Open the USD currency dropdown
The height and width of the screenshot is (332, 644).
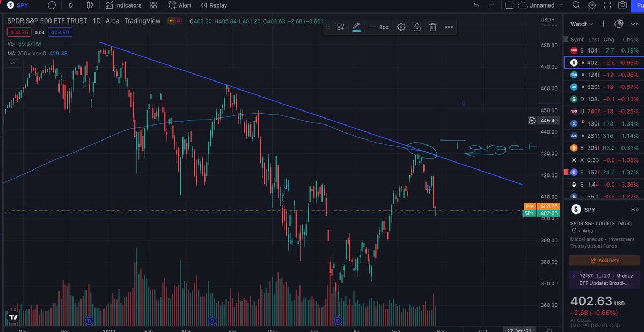[548, 20]
